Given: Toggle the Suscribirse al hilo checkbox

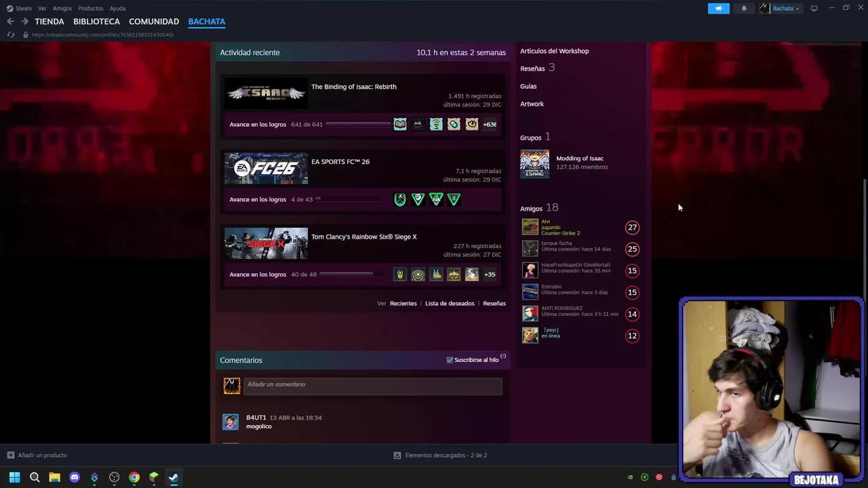Looking at the screenshot, I should [450, 360].
